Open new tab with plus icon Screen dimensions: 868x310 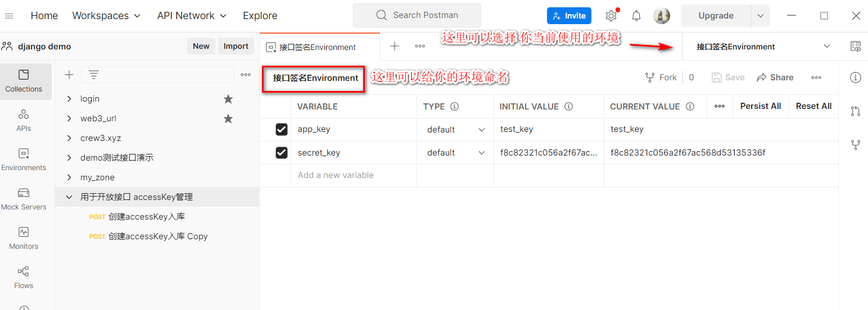coord(395,47)
